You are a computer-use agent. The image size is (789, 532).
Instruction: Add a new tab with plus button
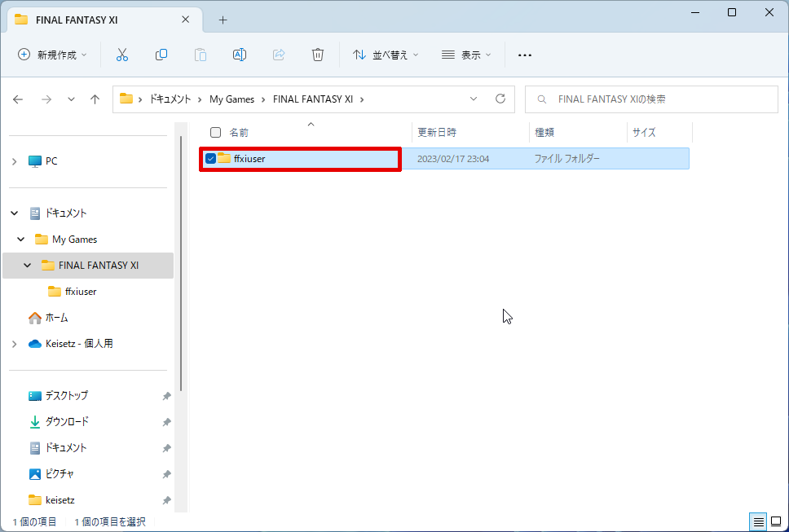pos(223,20)
